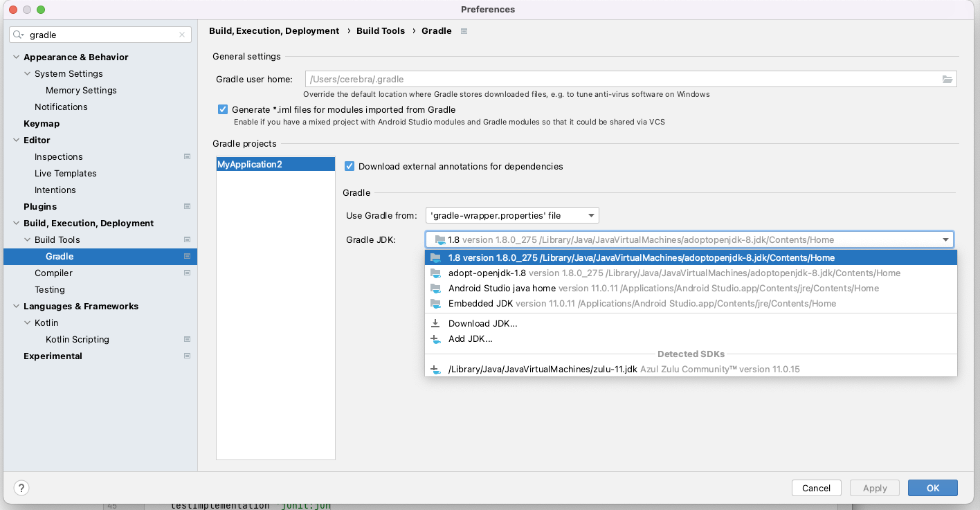This screenshot has height=510, width=980.
Task: Choose Add JDK... option
Action: 691,338
